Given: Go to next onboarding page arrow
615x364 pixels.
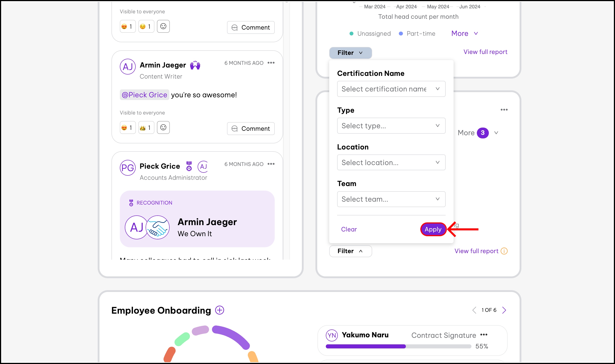Looking at the screenshot, I should [504, 310].
